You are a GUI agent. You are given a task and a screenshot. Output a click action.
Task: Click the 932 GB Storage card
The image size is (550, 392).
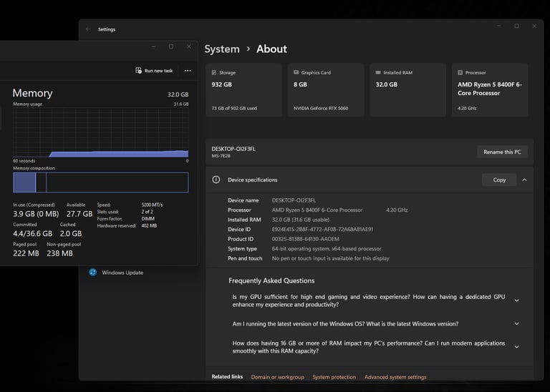243,90
